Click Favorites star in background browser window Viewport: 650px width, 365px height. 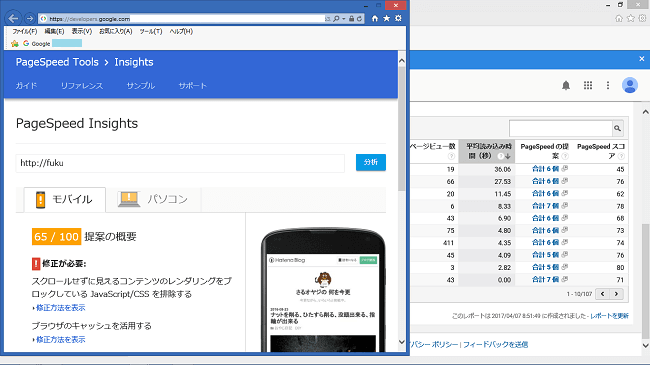click(631, 18)
